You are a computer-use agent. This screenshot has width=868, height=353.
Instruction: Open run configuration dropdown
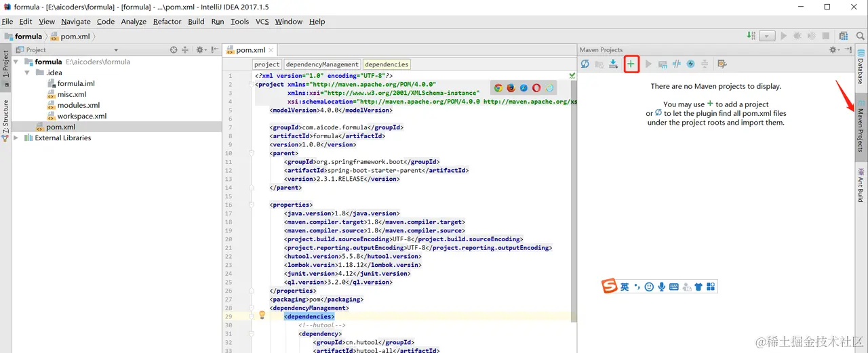coord(767,36)
